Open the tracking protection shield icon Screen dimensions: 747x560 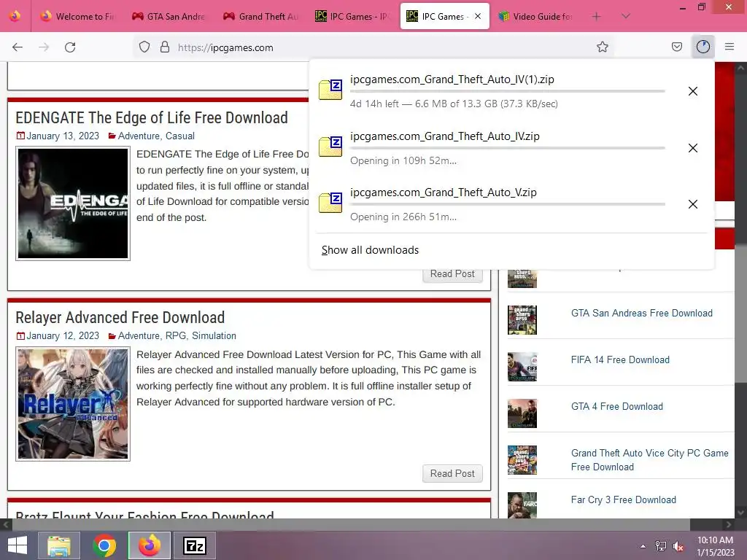(144, 47)
